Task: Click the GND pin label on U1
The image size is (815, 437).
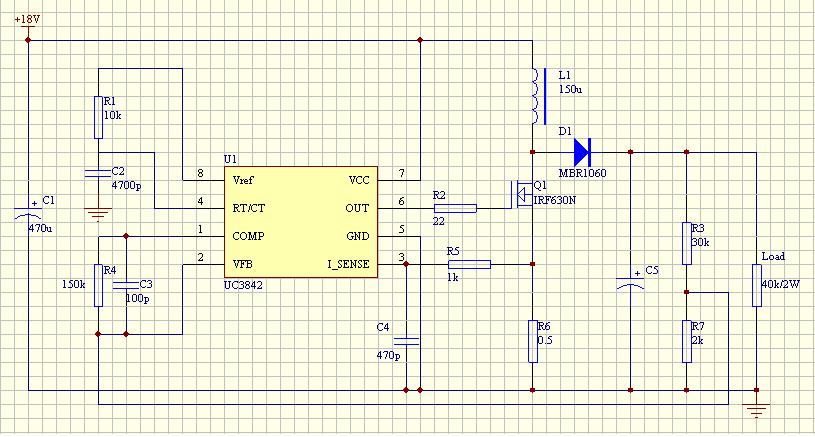Action: click(358, 236)
